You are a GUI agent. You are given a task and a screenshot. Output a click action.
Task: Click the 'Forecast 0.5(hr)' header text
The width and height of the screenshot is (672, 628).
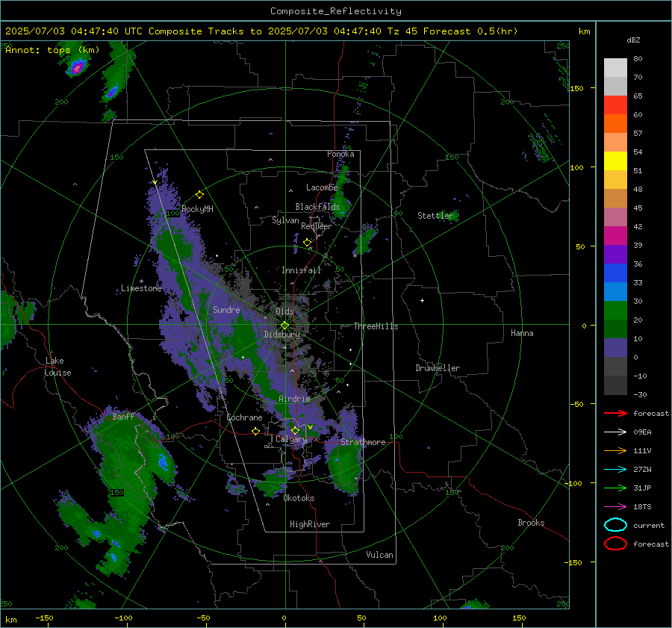[470, 31]
